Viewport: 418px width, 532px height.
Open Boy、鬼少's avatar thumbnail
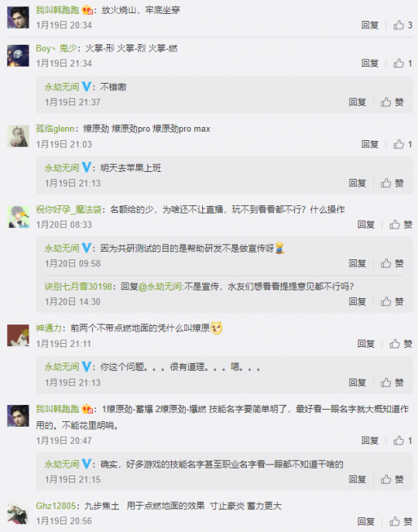(x=18, y=56)
